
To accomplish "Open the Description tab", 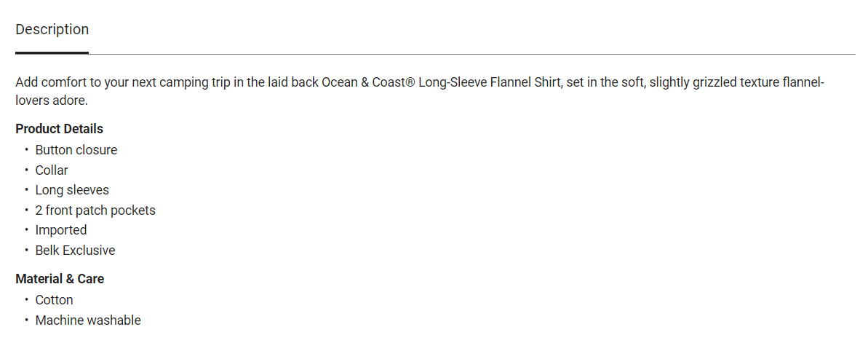I will [52, 30].
